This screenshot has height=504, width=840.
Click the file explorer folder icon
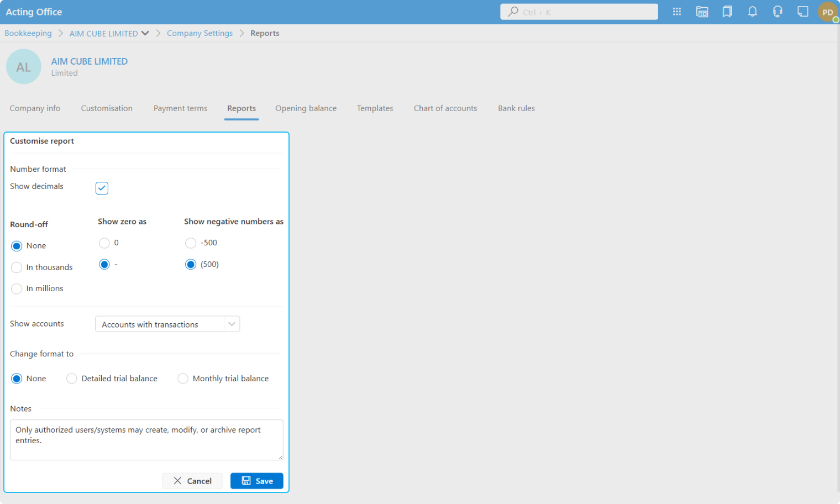702,12
